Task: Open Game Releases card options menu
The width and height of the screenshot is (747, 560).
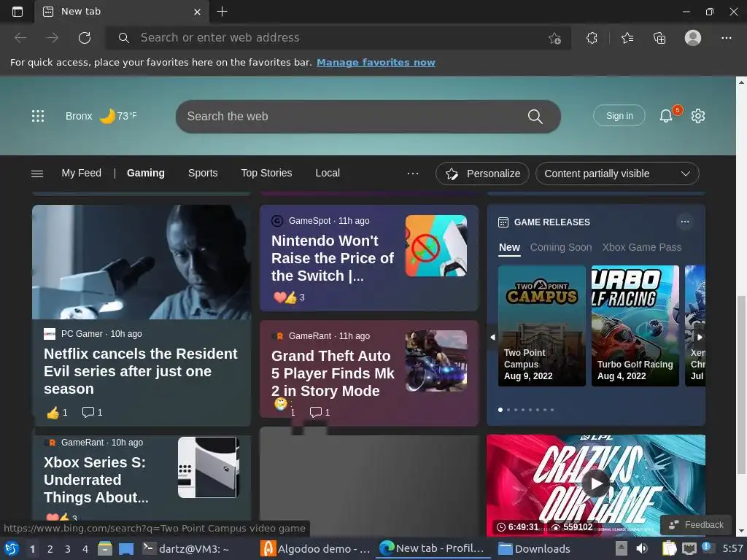Action: click(x=685, y=222)
